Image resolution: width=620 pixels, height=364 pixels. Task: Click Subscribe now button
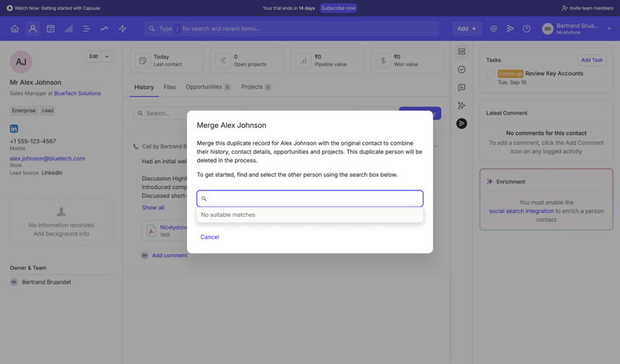(339, 8)
